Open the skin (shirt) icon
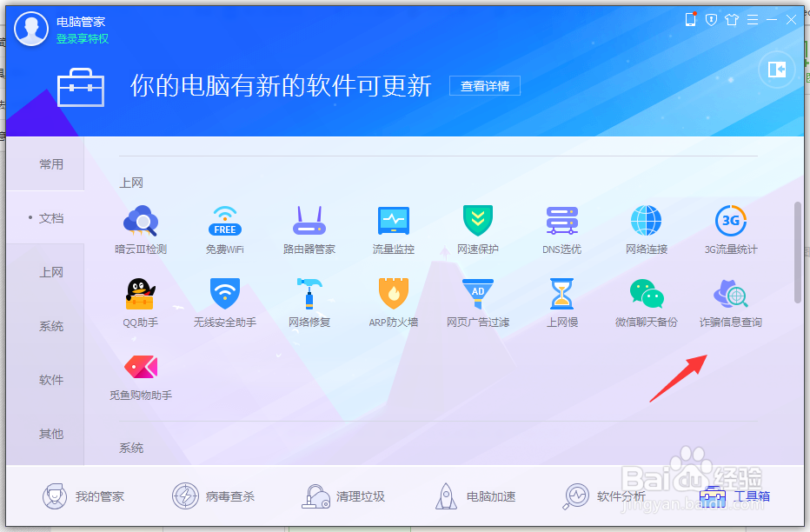Screen dimensions: 810x532 [732, 20]
